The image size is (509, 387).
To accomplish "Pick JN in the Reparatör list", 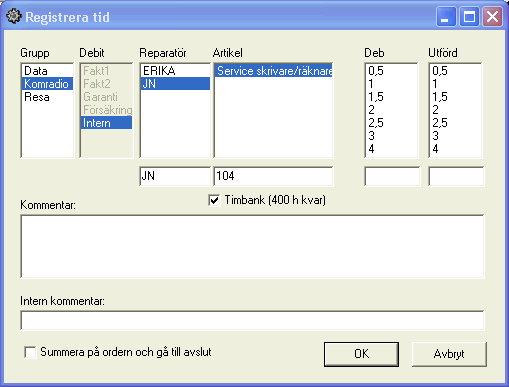I will tap(175, 84).
